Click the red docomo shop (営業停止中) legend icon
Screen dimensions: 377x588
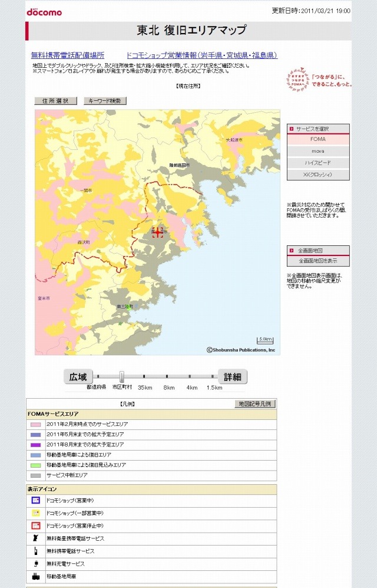(x=35, y=525)
